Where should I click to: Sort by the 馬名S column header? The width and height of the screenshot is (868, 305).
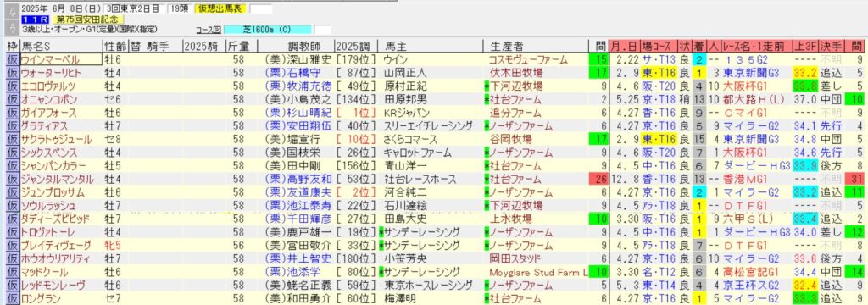point(61,47)
